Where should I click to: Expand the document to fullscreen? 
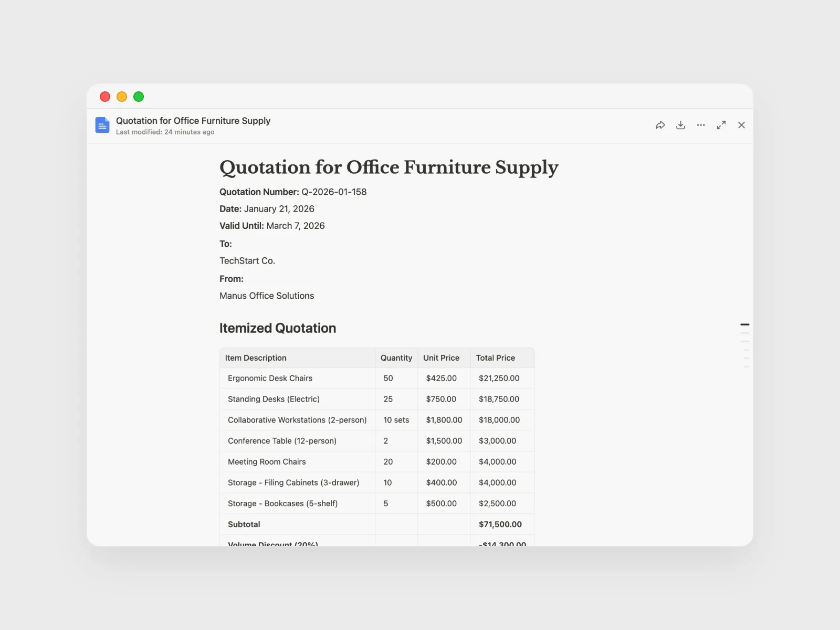[721, 125]
